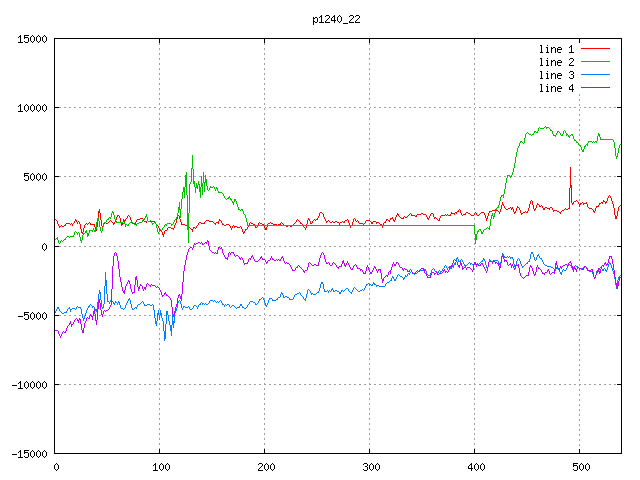
Task: Select the 'line 2' legend label
Action: pyautogui.click(x=556, y=62)
